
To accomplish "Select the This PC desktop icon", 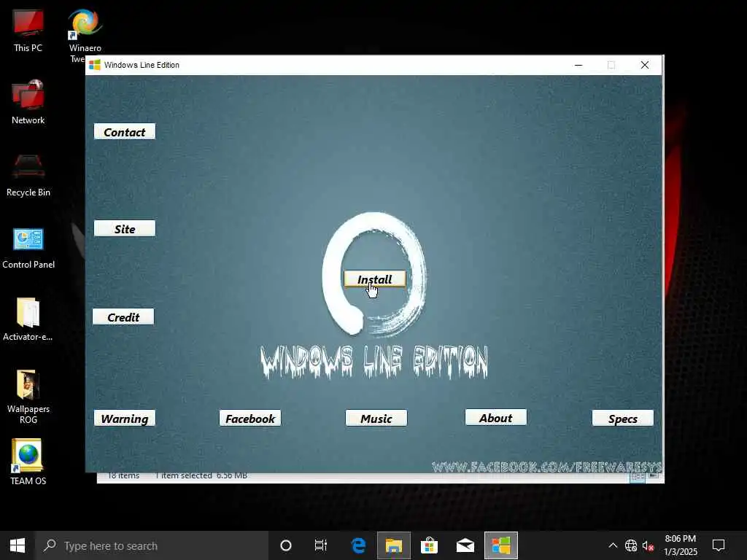I will (x=28, y=31).
